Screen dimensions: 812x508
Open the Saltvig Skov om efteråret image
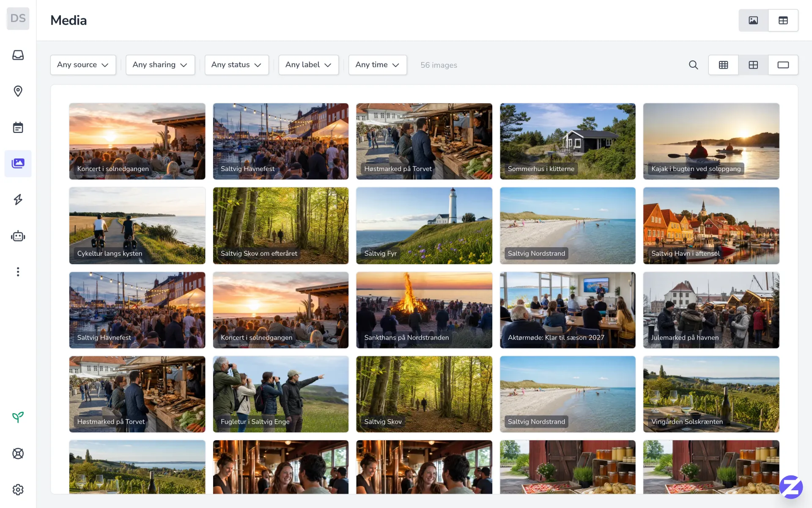[281, 226]
